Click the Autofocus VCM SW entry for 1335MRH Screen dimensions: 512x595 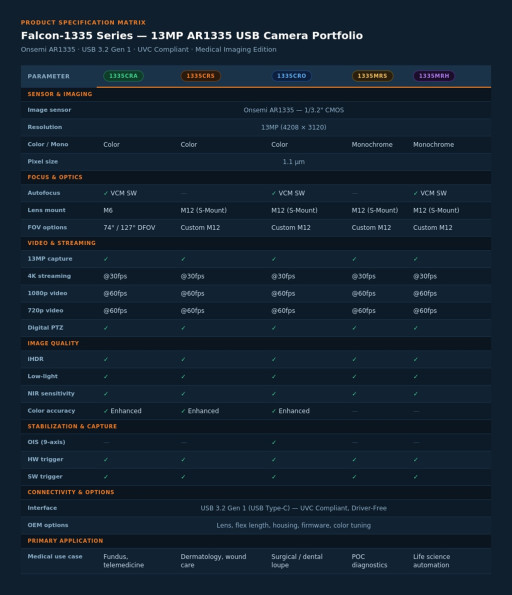[x=430, y=193]
